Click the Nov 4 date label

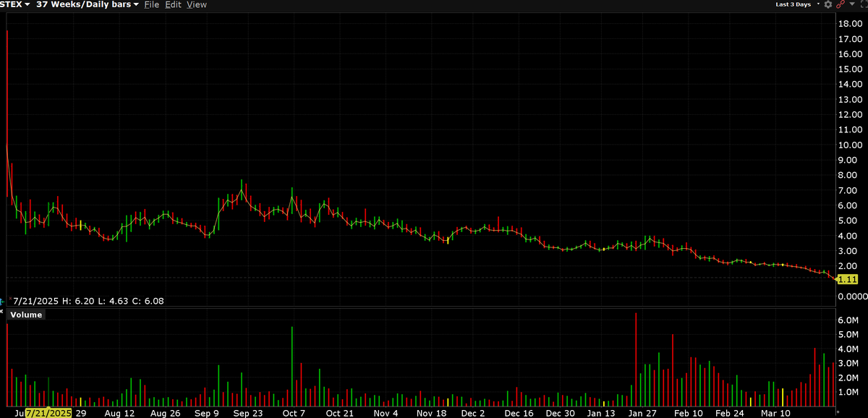[386, 414]
